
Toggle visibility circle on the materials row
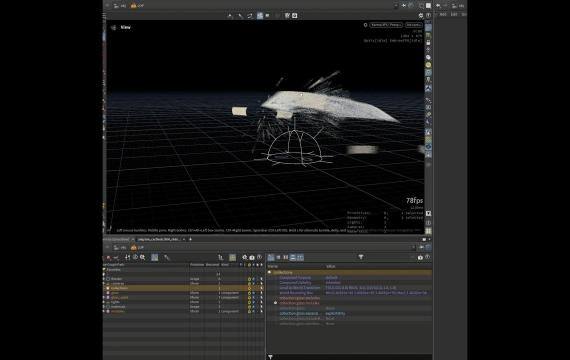(x=249, y=307)
